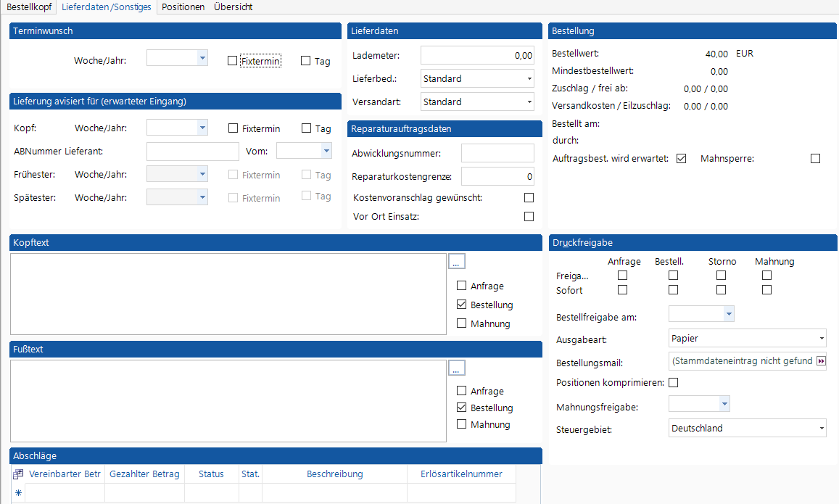Viewport: 839px width, 504px height.
Task: Enable Fixtermin in Terminwunsch section
Action: 232,61
